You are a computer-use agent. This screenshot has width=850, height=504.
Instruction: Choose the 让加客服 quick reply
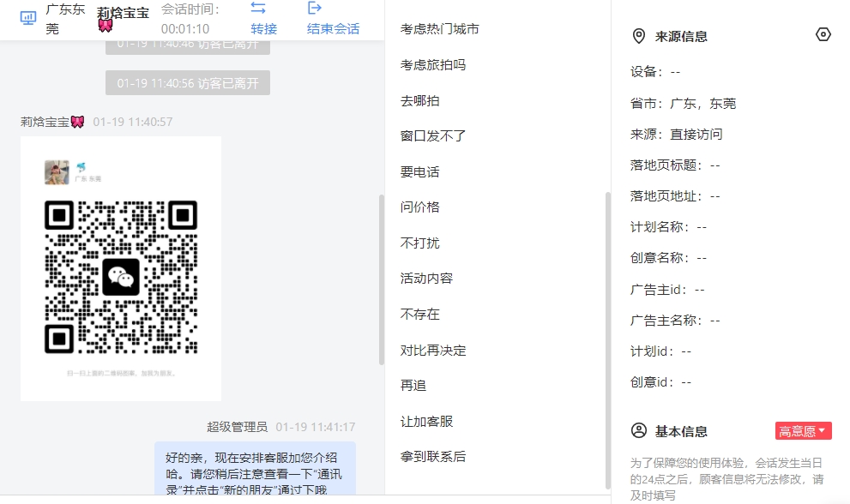[426, 421]
